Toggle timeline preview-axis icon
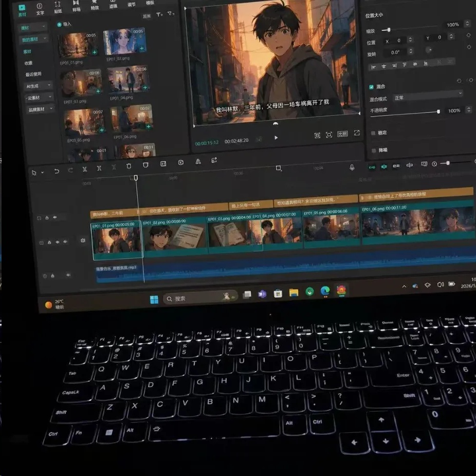The image size is (476, 476). click(x=424, y=164)
